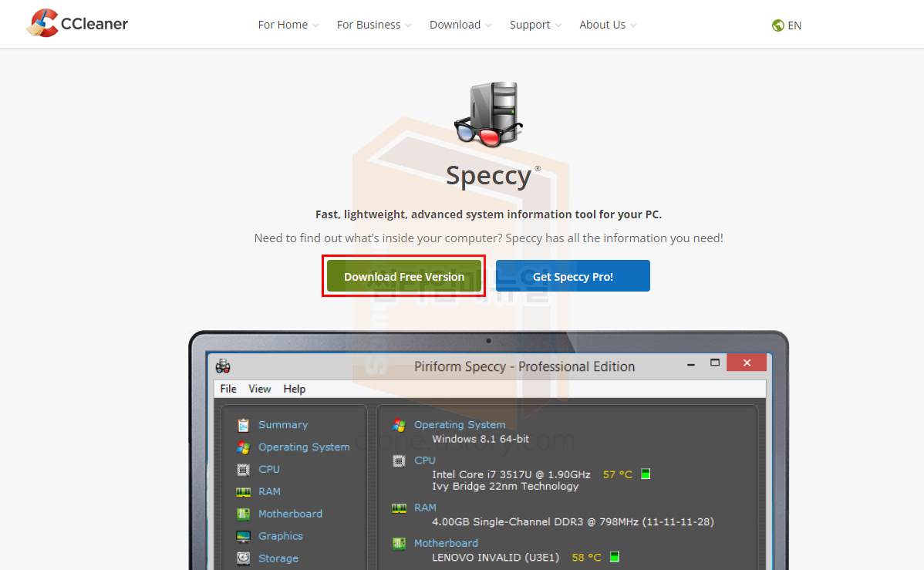
Task: Expand the For Business chevron arrow
Action: click(x=408, y=25)
